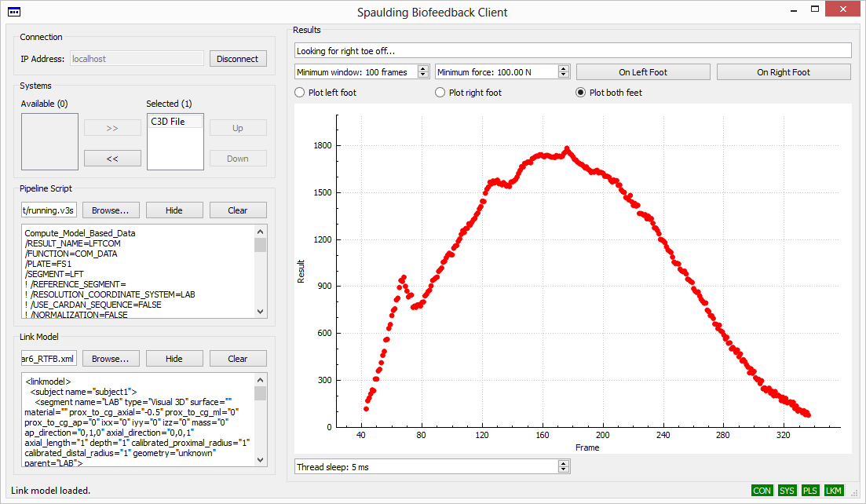The image size is (866, 504).
Task: Decrease the Minimum force value
Action: click(x=564, y=75)
